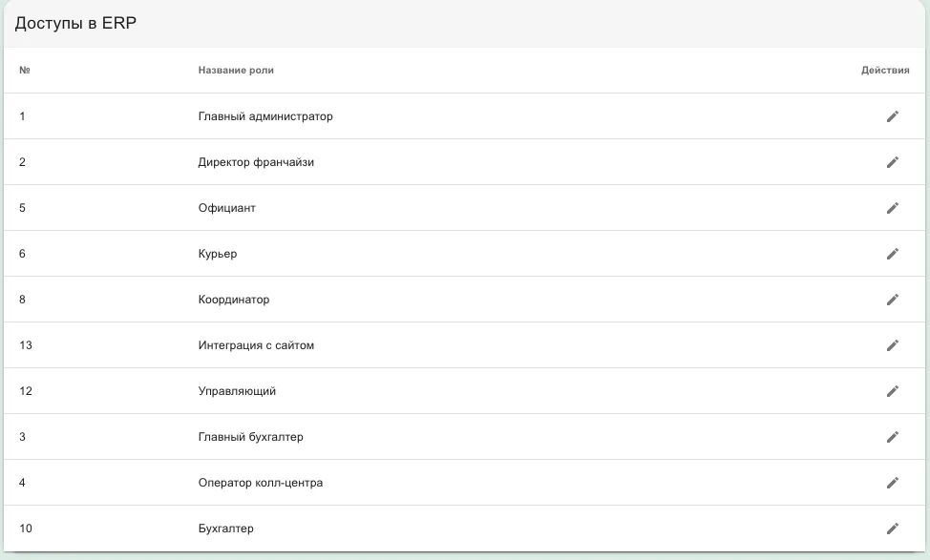Click the Интеграция с сайтом row text
930x560 pixels.
256,345
